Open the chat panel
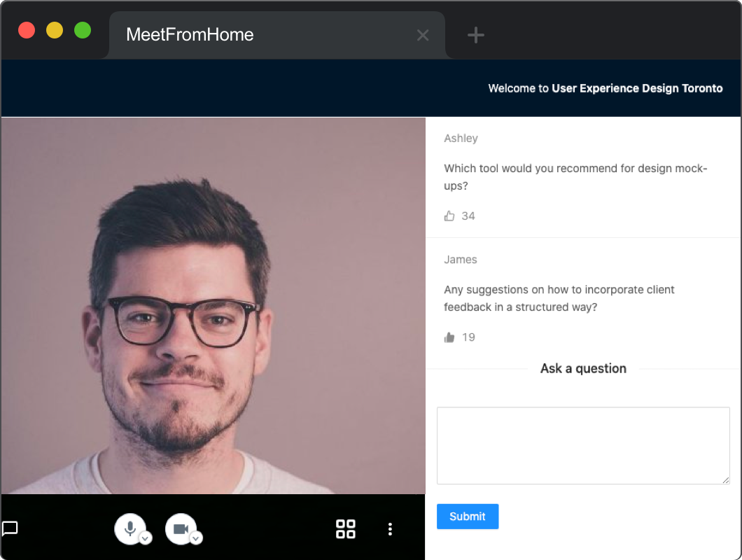This screenshot has width=742, height=560. point(10,529)
